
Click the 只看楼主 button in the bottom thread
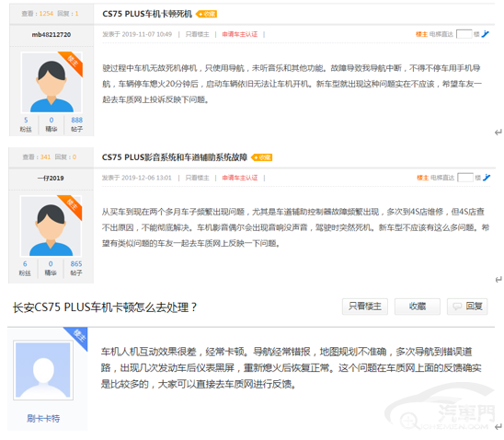tap(365, 307)
